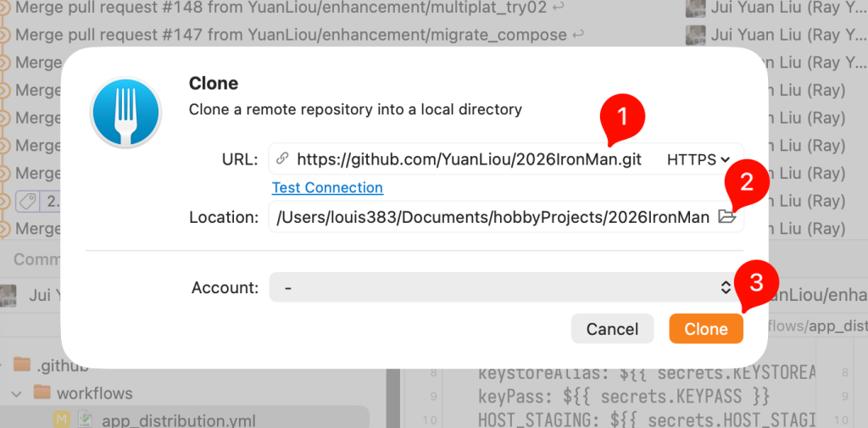Click the .github folder icon

click(x=22, y=365)
